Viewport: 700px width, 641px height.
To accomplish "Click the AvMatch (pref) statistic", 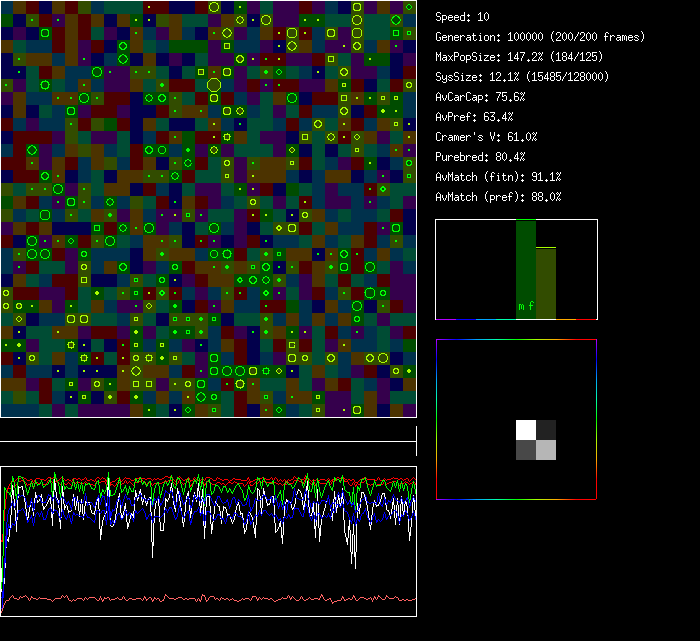I will (x=498, y=197).
